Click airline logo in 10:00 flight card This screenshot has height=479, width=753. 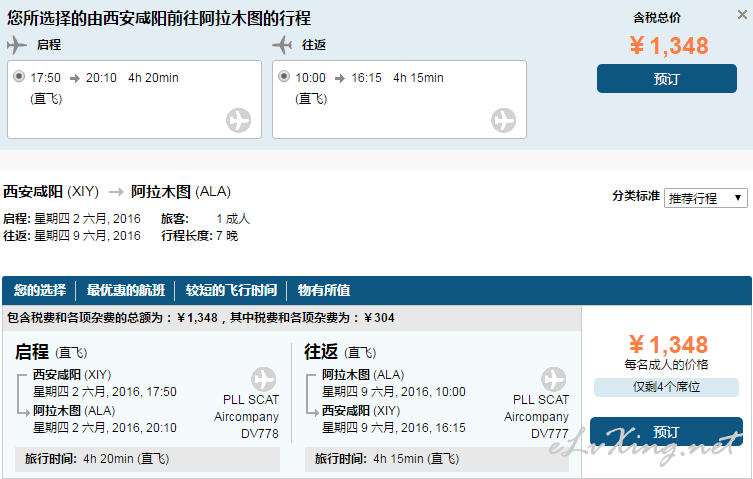pos(503,120)
